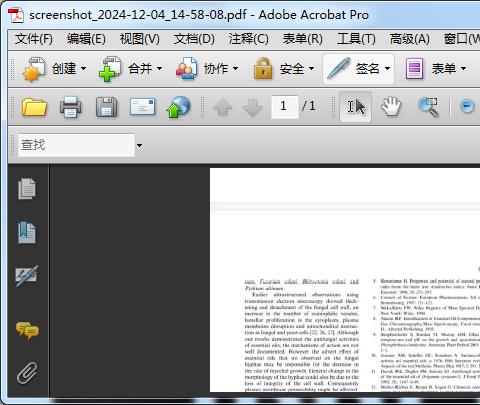Click the Acrobat PDF title bar icon

pos(16,15)
